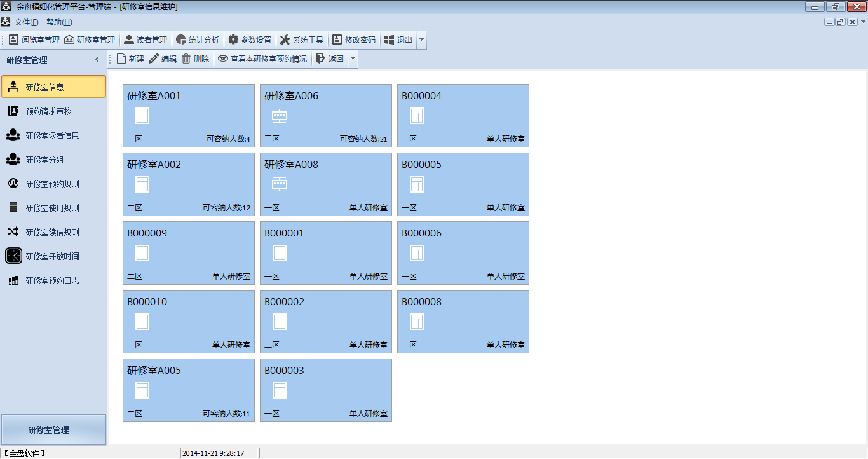868x459 pixels.
Task: Select the 研修室A001 room tile
Action: [x=188, y=115]
